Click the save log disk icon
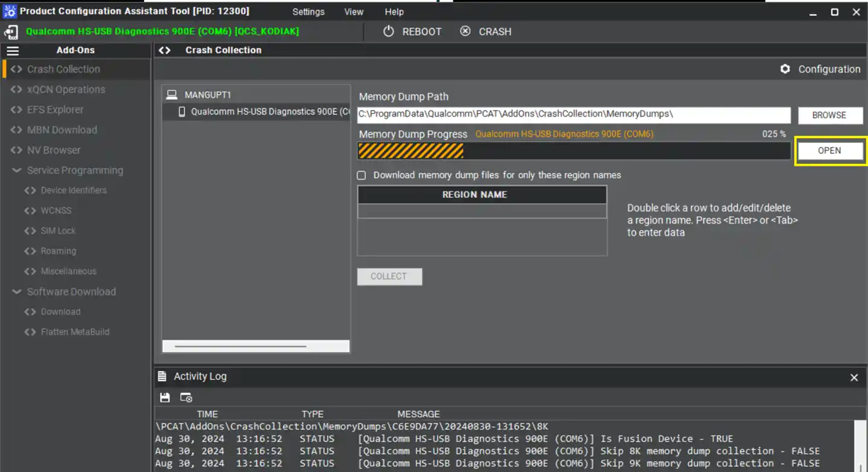The image size is (868, 472). 165,397
